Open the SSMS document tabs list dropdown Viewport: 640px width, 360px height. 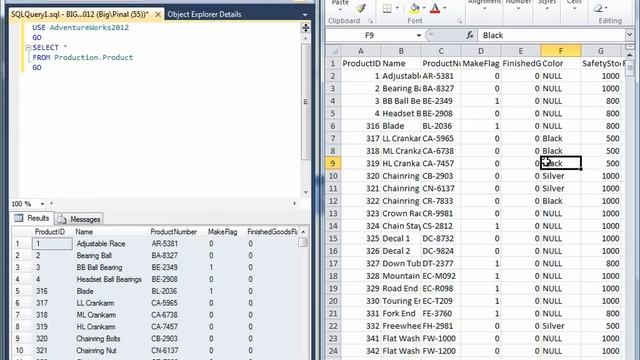304,15
